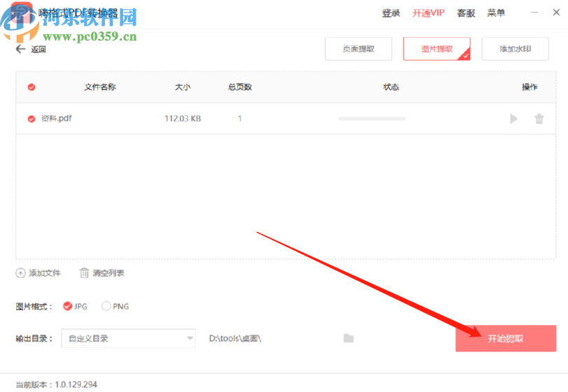568x392 pixels.
Task: Click 登录 to sign in
Action: click(391, 13)
